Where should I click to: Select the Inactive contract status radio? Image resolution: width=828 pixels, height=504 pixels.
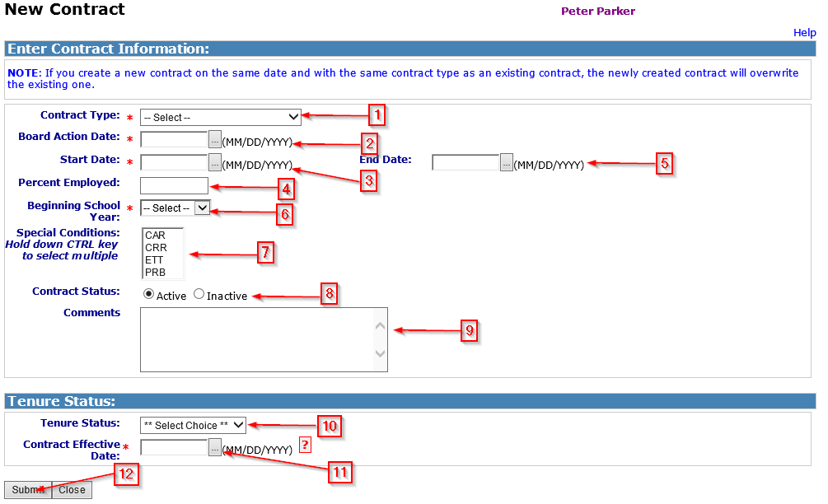click(199, 294)
